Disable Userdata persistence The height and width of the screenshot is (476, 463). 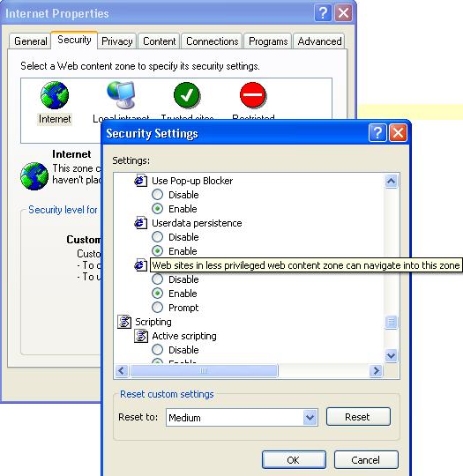157,237
